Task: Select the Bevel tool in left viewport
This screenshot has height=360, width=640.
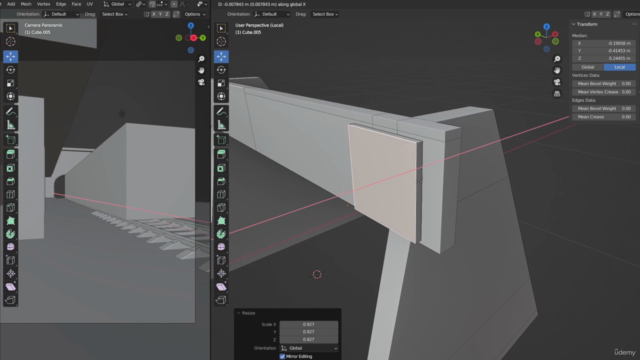Action: (x=11, y=181)
